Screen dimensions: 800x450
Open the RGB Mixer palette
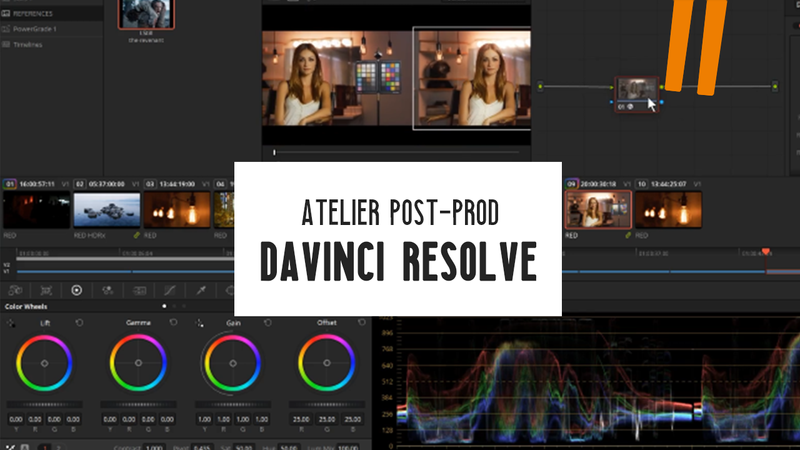(108, 290)
